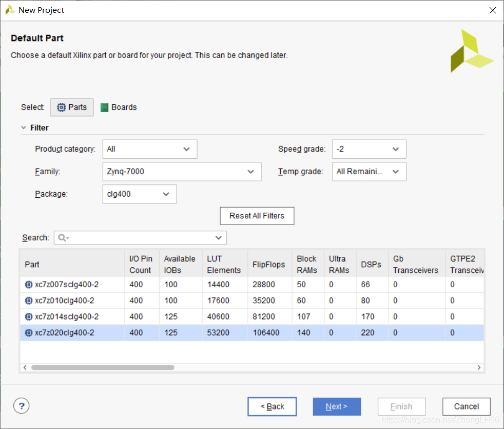
Task: Open the Package dropdown showing clg400
Action: coord(140,194)
